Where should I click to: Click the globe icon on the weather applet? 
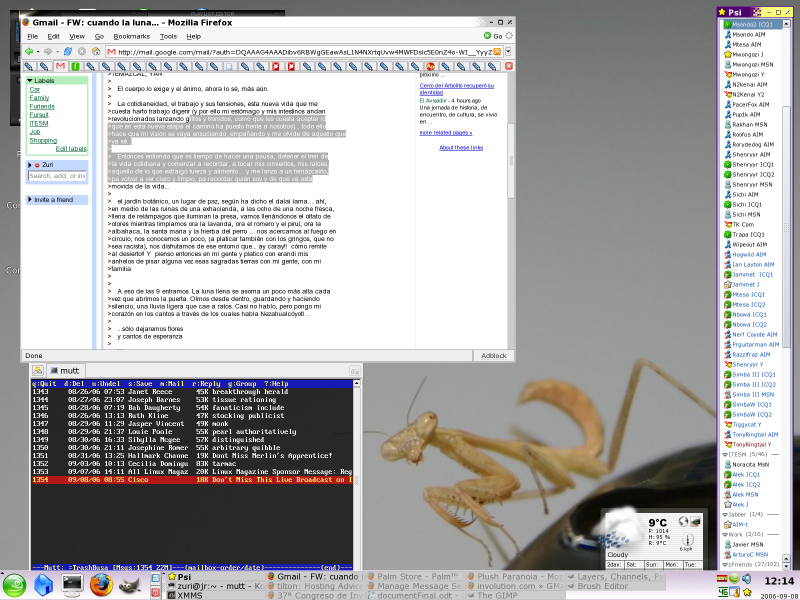click(684, 522)
